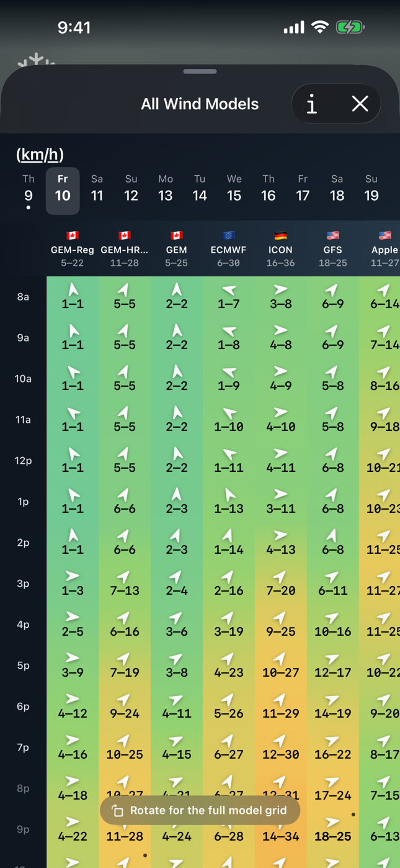The height and width of the screenshot is (868, 400).
Task: Tap the ICON German flag icon
Action: click(x=280, y=235)
